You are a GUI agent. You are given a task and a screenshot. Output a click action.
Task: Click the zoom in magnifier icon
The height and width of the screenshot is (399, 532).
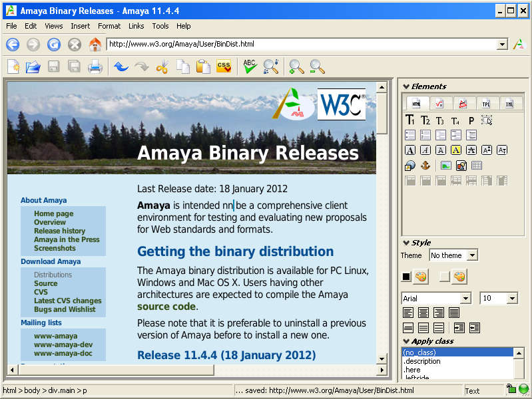coord(296,66)
